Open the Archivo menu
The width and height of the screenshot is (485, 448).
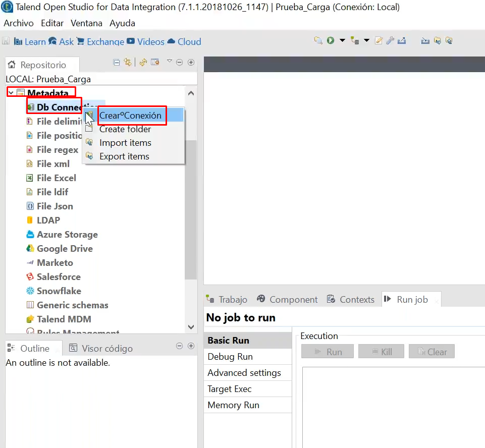pyautogui.click(x=19, y=23)
